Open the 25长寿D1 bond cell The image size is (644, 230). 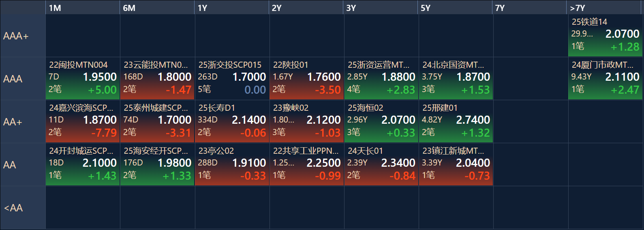tap(232, 121)
